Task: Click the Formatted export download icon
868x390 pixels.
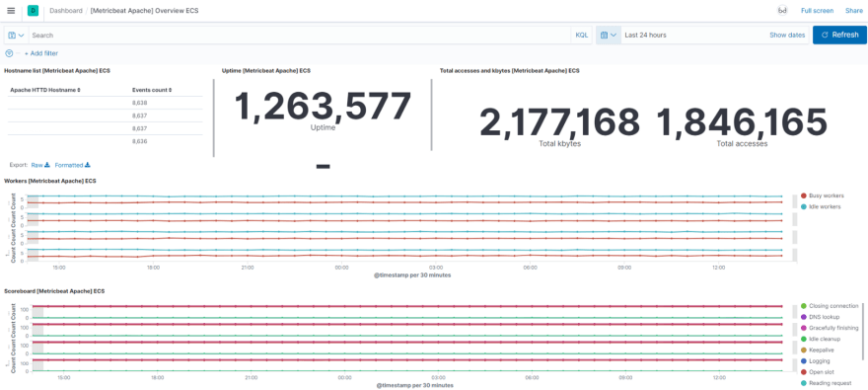Action: click(x=88, y=165)
